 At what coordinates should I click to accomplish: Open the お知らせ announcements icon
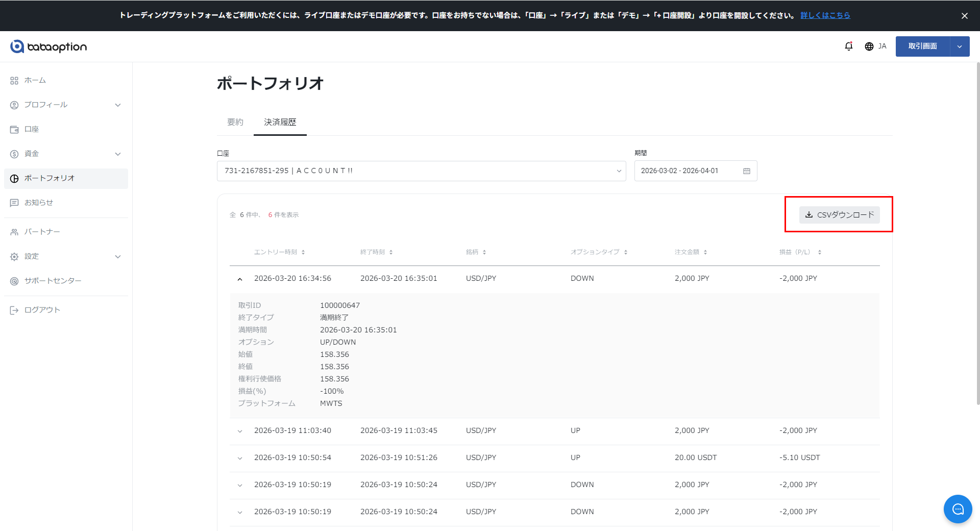coord(14,203)
